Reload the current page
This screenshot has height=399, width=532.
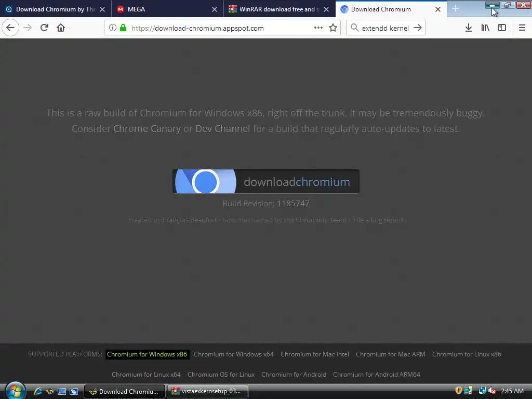[x=44, y=28]
